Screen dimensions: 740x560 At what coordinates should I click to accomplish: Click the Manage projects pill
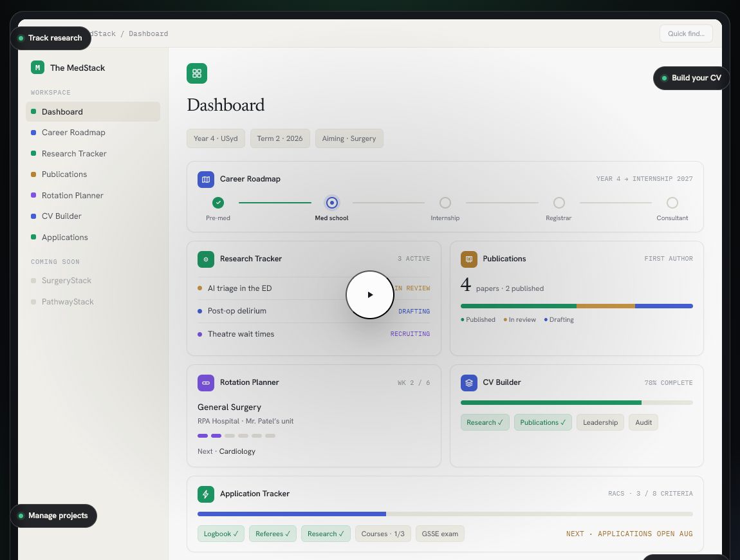click(54, 516)
